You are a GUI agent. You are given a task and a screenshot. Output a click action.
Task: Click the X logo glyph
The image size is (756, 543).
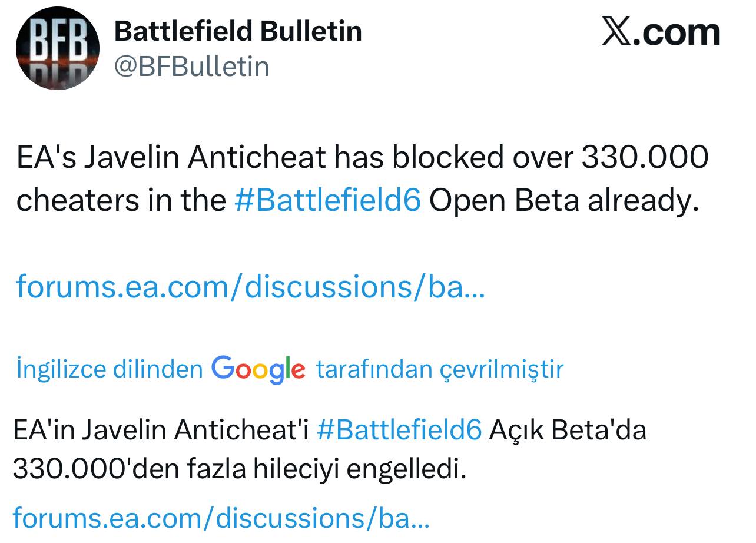617,32
